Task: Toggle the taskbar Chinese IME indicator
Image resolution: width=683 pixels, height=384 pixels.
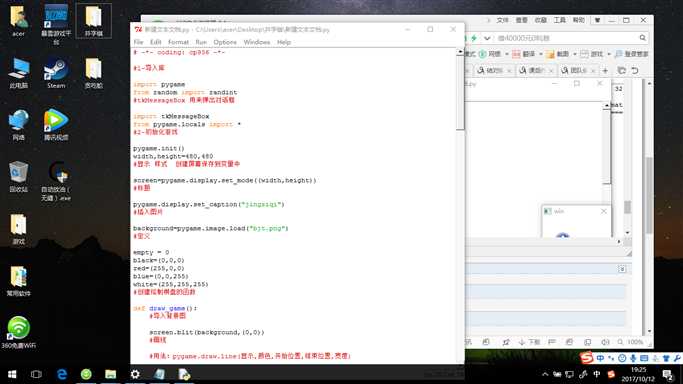Action: point(597,374)
